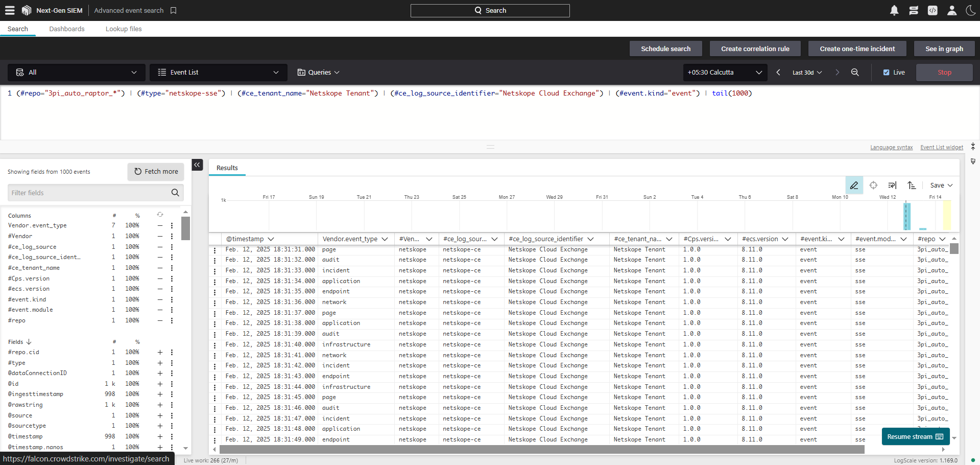
Task: Remove #event.kind from Columns
Action: (x=160, y=299)
